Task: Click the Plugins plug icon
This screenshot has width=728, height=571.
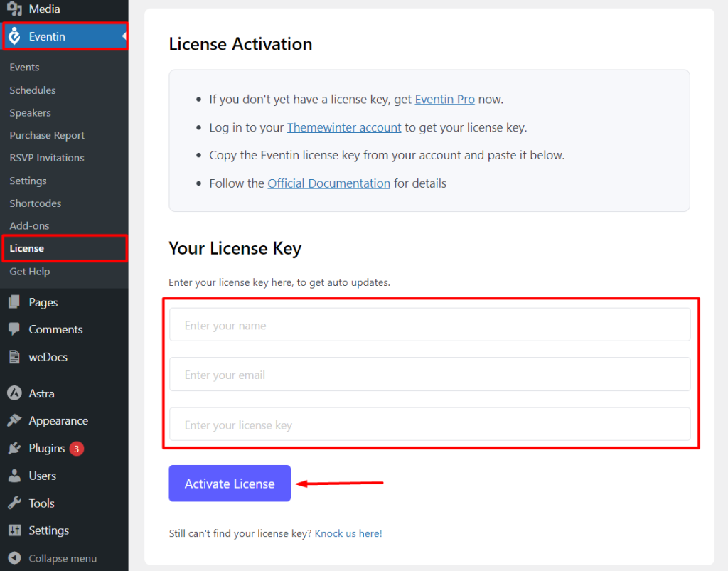Action: pyautogui.click(x=14, y=448)
